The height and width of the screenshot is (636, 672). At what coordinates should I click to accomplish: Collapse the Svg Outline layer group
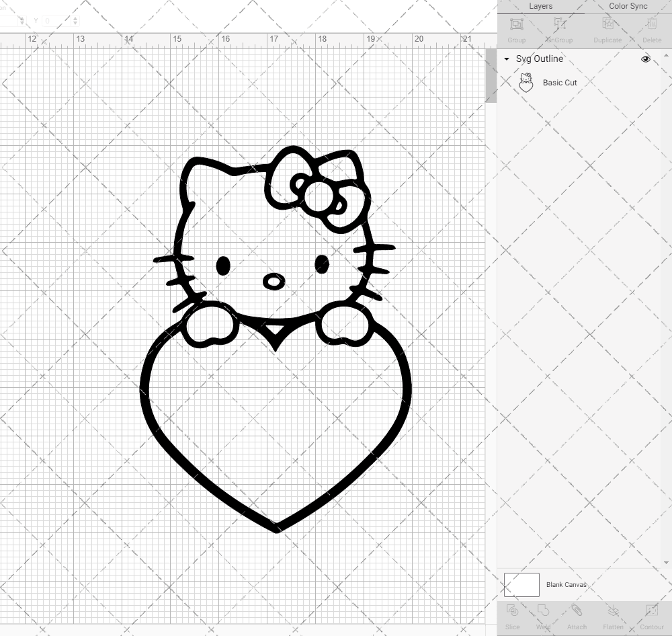(507, 59)
